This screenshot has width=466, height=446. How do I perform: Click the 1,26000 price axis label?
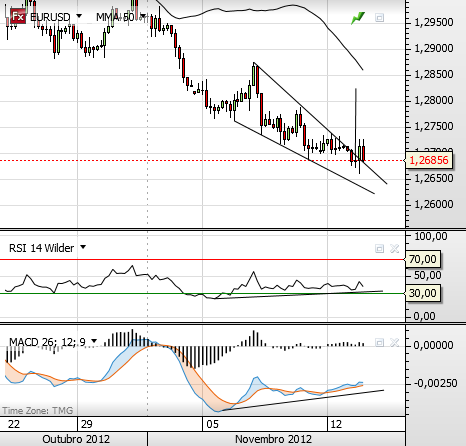click(x=434, y=204)
